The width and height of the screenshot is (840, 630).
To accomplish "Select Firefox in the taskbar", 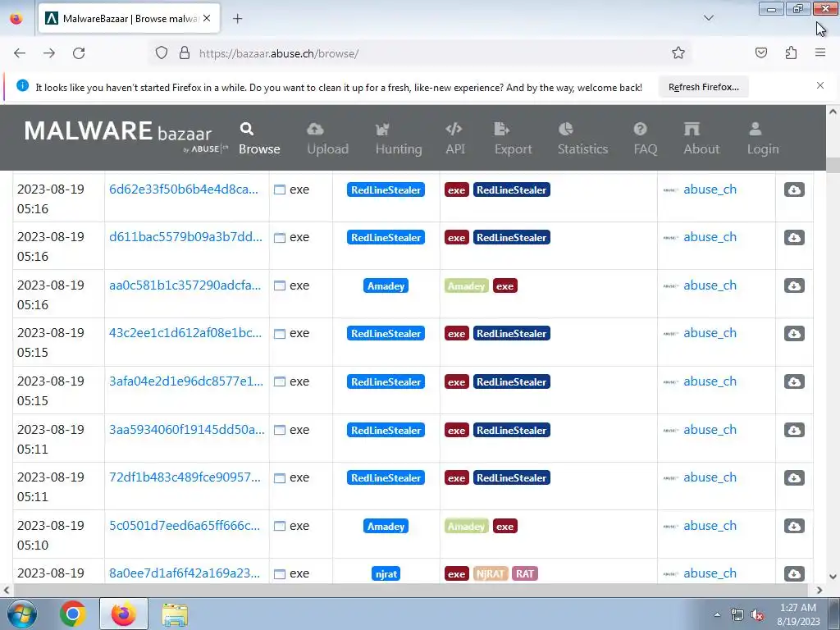I will coord(124,614).
